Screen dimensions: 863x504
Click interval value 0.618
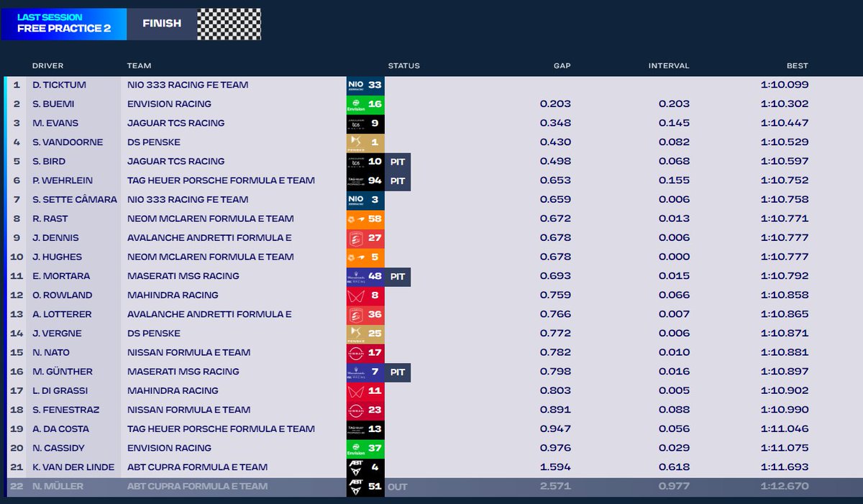674,467
